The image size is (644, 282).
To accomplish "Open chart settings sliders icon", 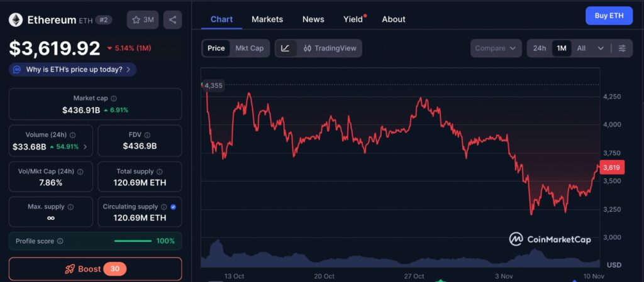I will 622,48.
